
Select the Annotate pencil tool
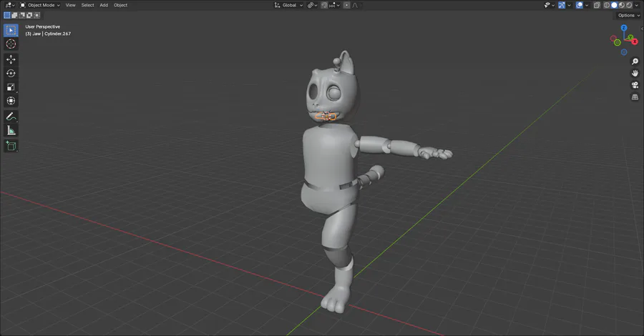click(x=11, y=117)
